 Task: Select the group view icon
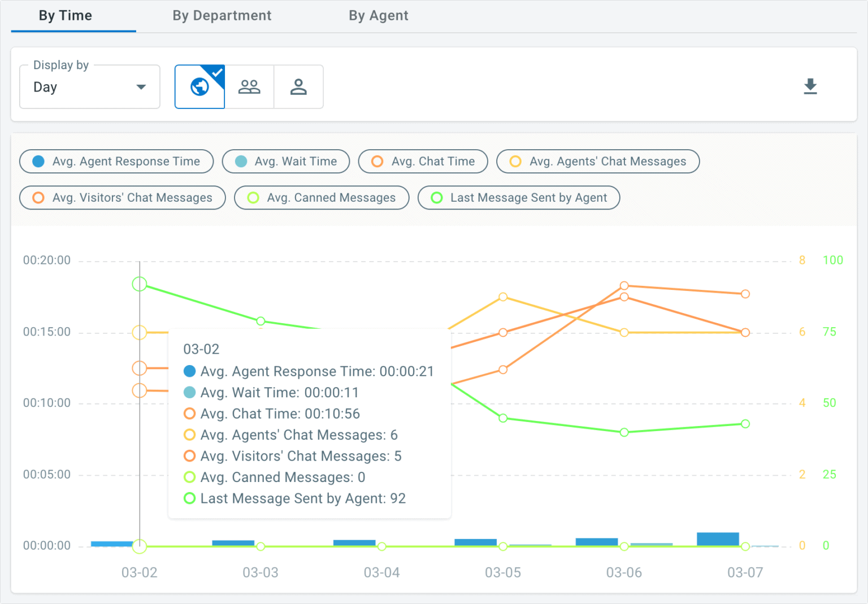click(249, 87)
